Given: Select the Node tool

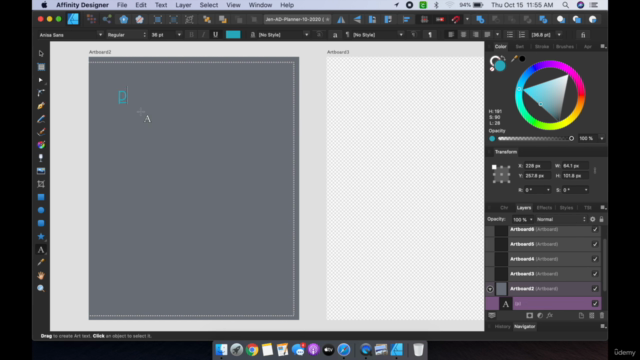Looking at the screenshot, I should coord(41,80).
